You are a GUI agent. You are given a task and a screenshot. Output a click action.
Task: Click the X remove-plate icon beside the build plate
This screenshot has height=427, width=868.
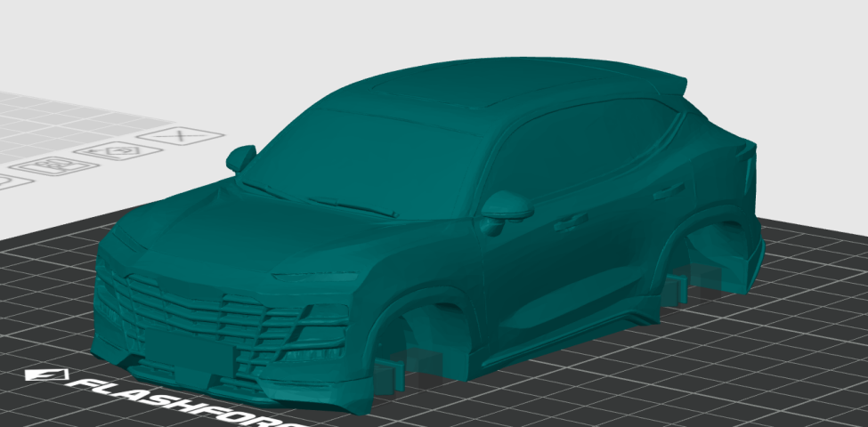point(181,135)
